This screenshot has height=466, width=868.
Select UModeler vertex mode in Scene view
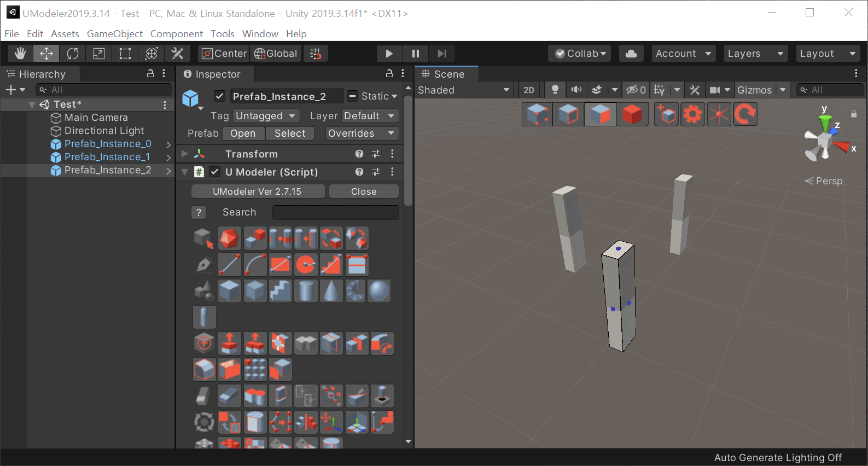538,114
